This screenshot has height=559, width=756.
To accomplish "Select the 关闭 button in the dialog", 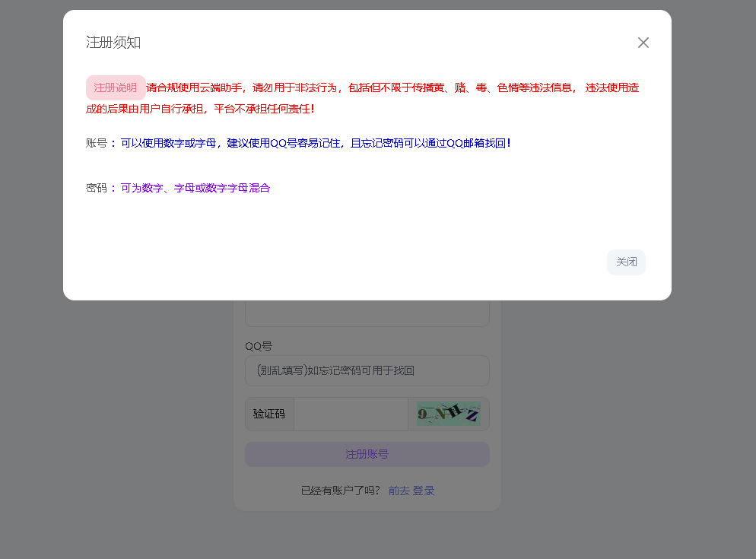I will coord(626,262).
